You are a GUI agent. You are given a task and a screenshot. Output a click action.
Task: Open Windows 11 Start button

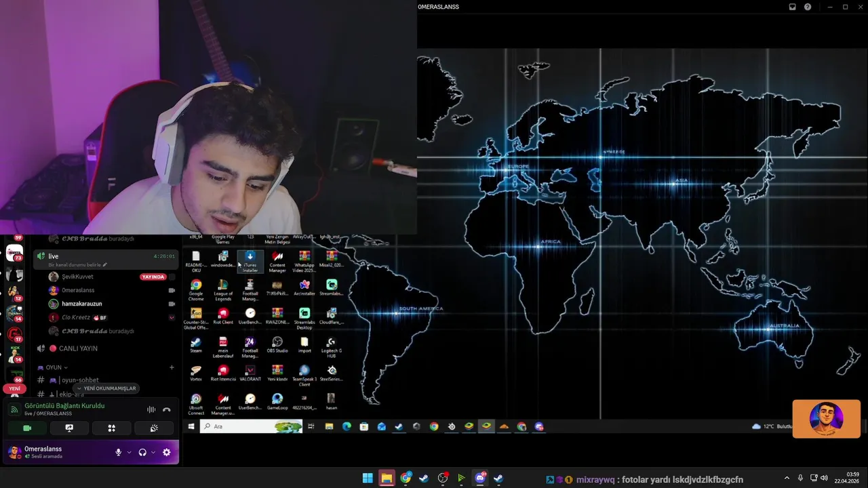368,479
